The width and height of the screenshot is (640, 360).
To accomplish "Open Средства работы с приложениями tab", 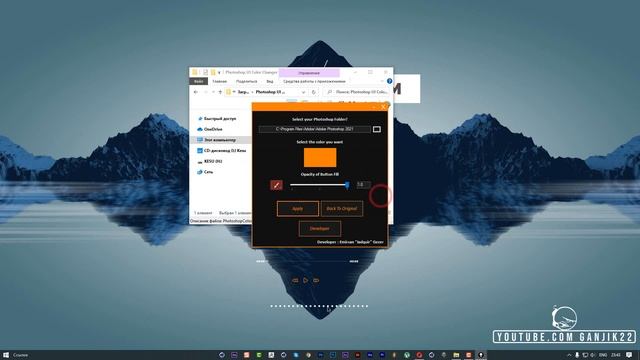I will pyautogui.click(x=314, y=81).
